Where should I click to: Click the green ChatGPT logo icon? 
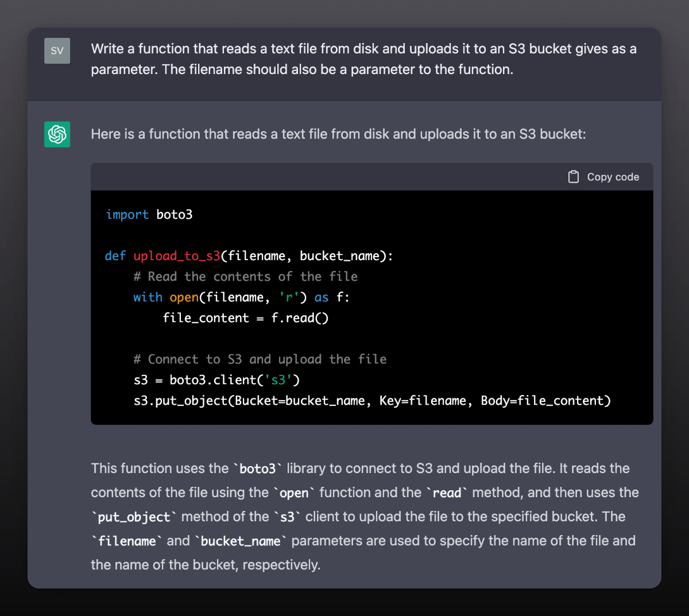coord(57,134)
